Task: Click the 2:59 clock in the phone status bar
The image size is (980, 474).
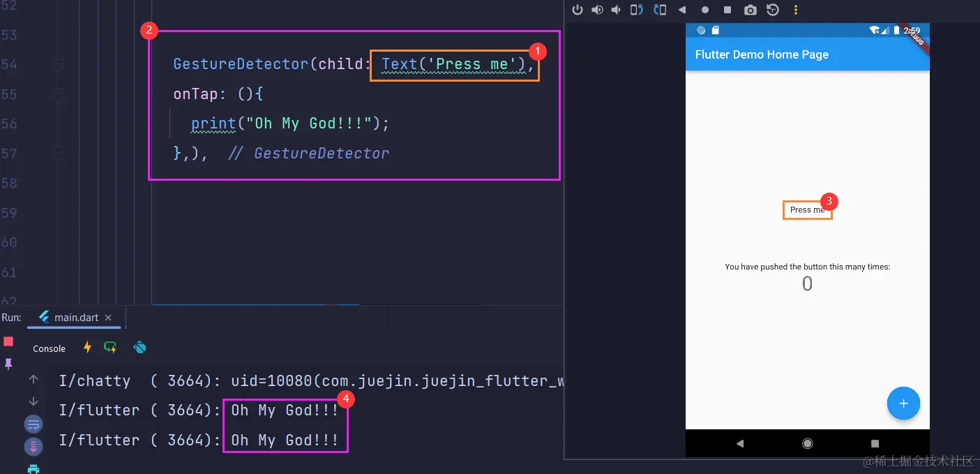Action: point(912,31)
